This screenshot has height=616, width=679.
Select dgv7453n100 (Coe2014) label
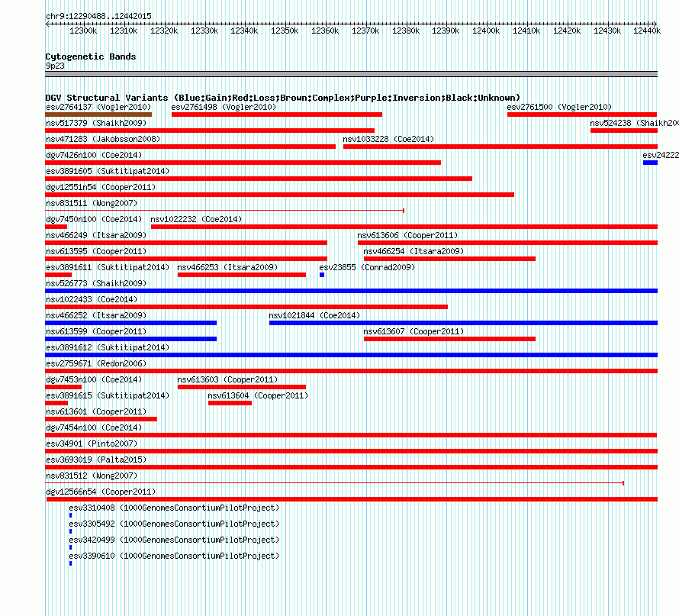94,379
